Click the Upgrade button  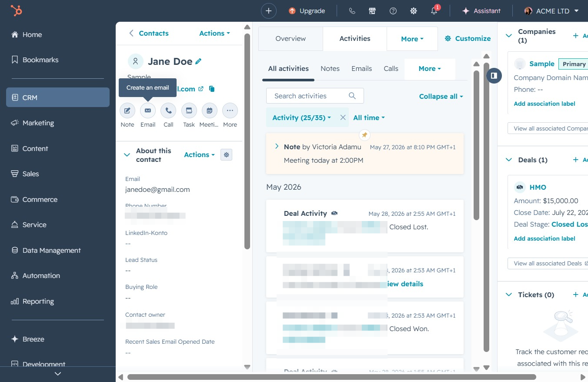[307, 11]
